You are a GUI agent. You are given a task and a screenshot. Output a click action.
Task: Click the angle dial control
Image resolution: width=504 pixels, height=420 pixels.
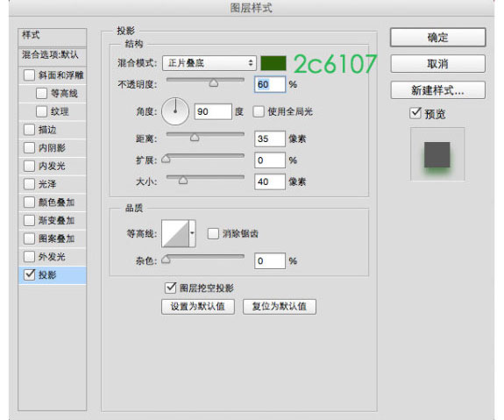pyautogui.click(x=175, y=111)
